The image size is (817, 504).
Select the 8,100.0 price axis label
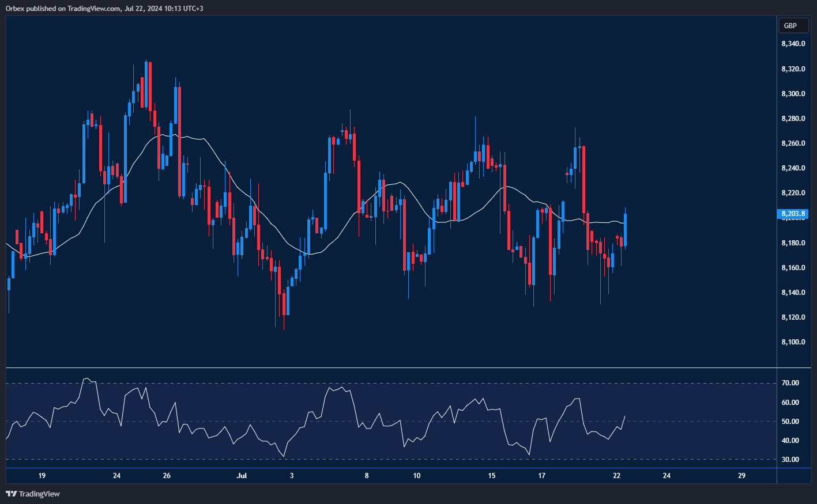793,342
